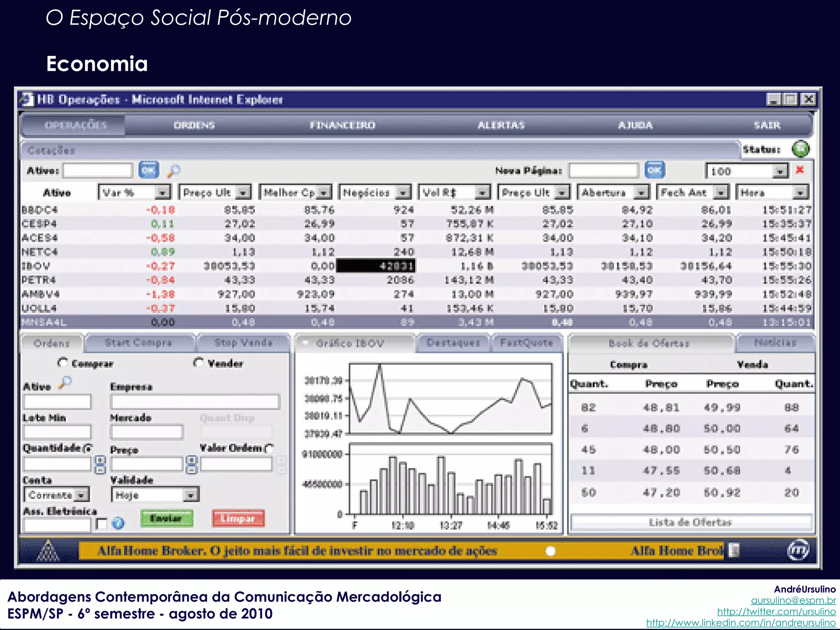Open the AJUDA menu
Viewport: 840px width, 630px height.
pyautogui.click(x=635, y=125)
